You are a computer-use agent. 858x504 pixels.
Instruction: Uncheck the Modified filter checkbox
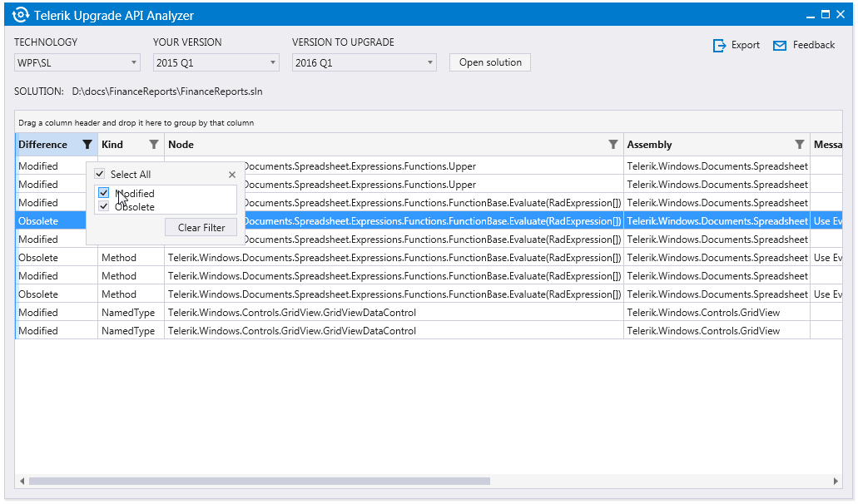click(x=104, y=193)
